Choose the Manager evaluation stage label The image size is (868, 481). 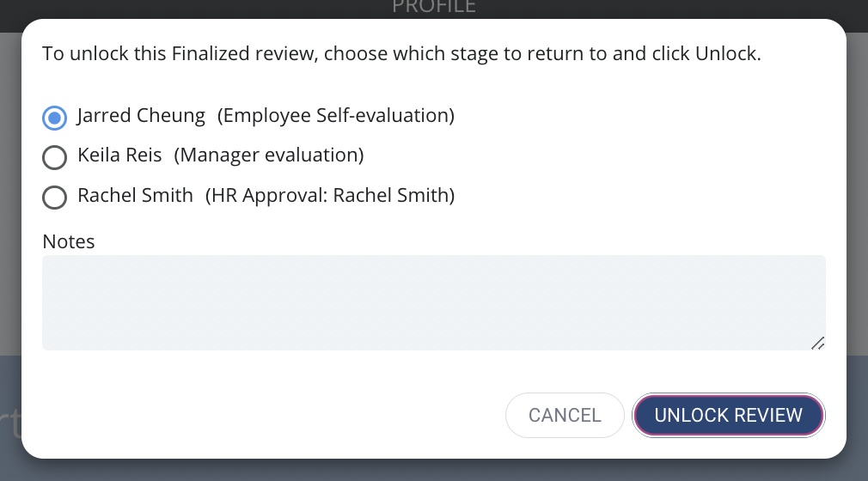(269, 155)
